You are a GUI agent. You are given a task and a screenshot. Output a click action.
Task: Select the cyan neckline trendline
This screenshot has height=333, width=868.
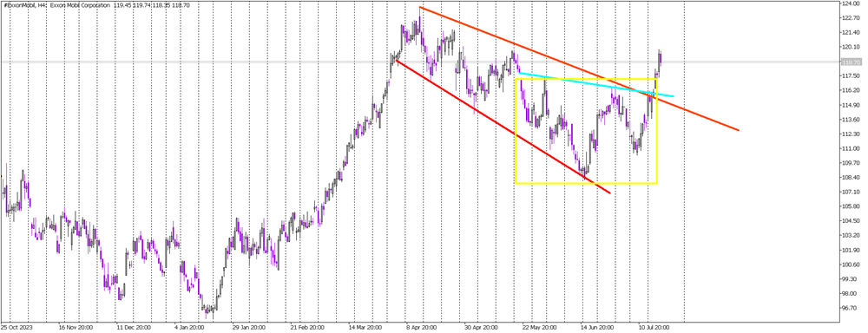(x=595, y=85)
